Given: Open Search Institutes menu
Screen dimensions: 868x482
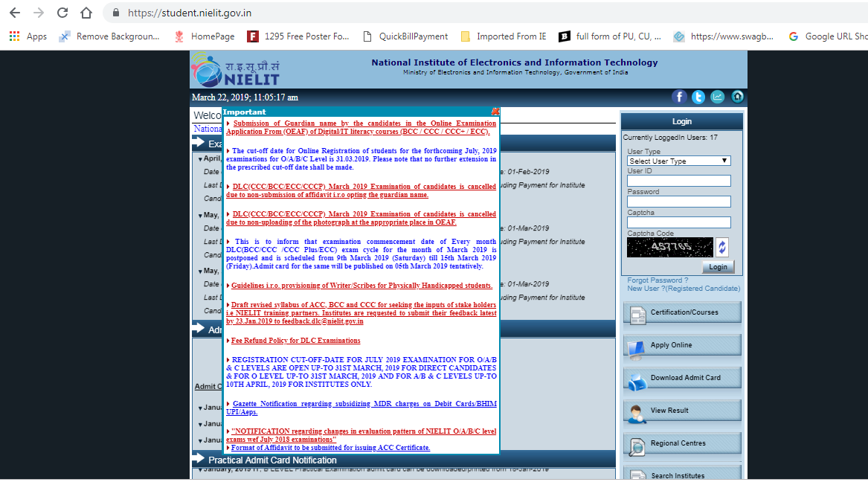Looking at the screenshot, I should click(x=682, y=474).
